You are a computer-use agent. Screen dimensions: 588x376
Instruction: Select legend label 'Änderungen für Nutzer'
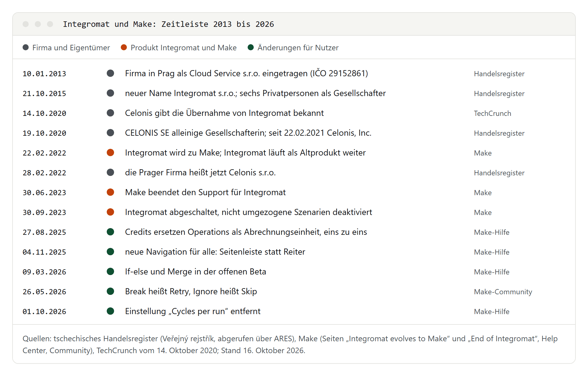pos(298,48)
